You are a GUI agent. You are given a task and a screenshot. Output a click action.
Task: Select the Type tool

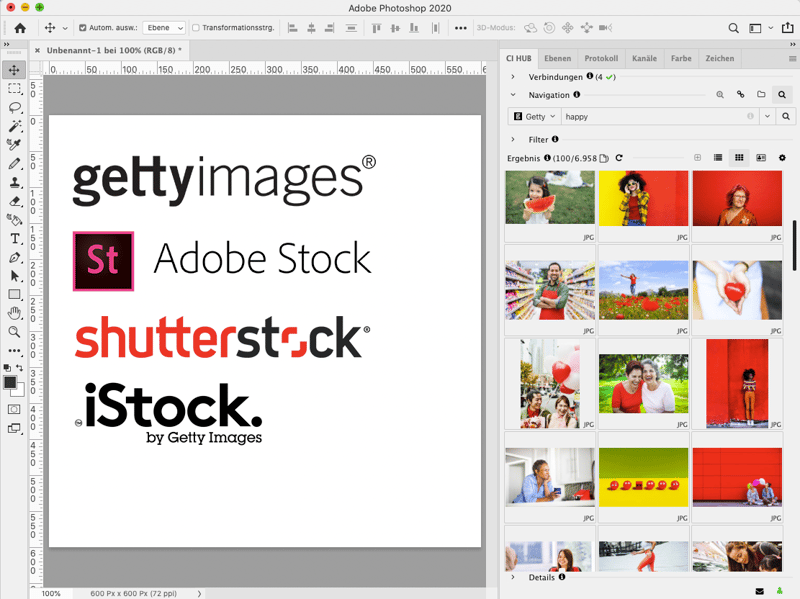[x=14, y=238]
